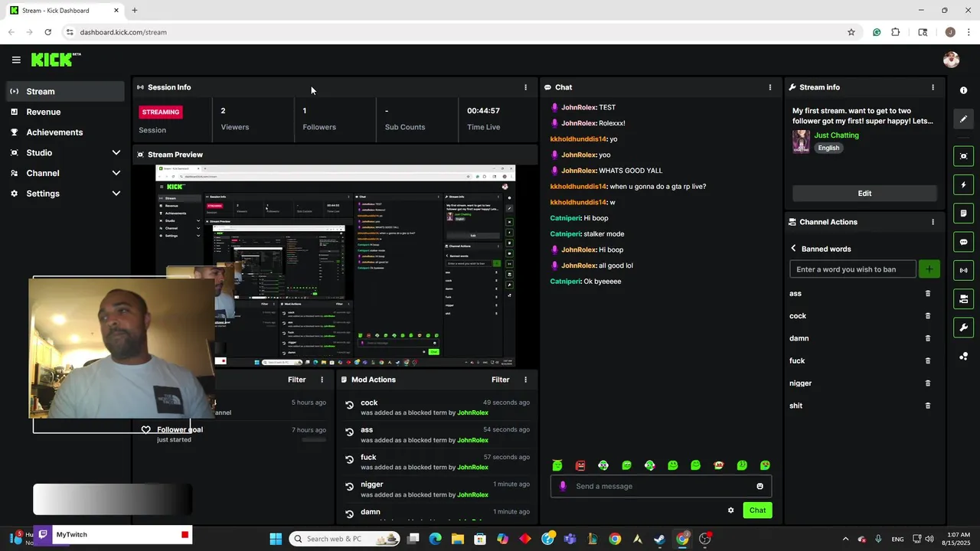Insert the red angry Kick emote
980x551 pixels.
(x=580, y=465)
